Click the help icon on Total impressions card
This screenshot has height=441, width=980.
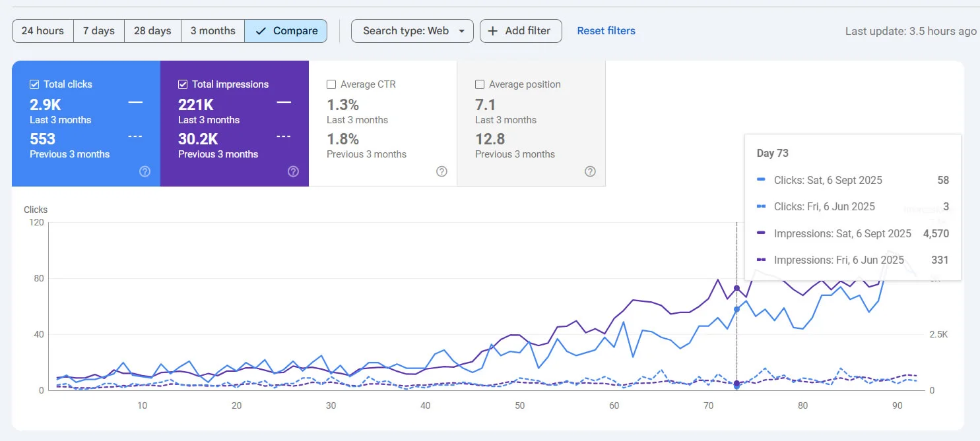coord(293,171)
